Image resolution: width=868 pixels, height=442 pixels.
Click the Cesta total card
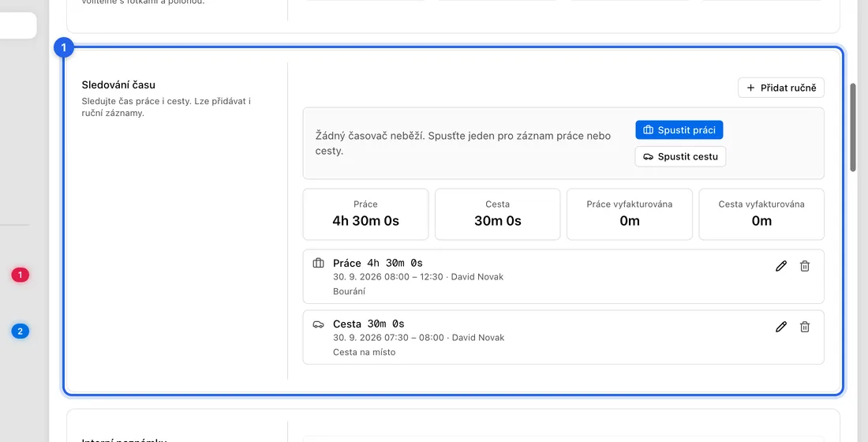498,215
